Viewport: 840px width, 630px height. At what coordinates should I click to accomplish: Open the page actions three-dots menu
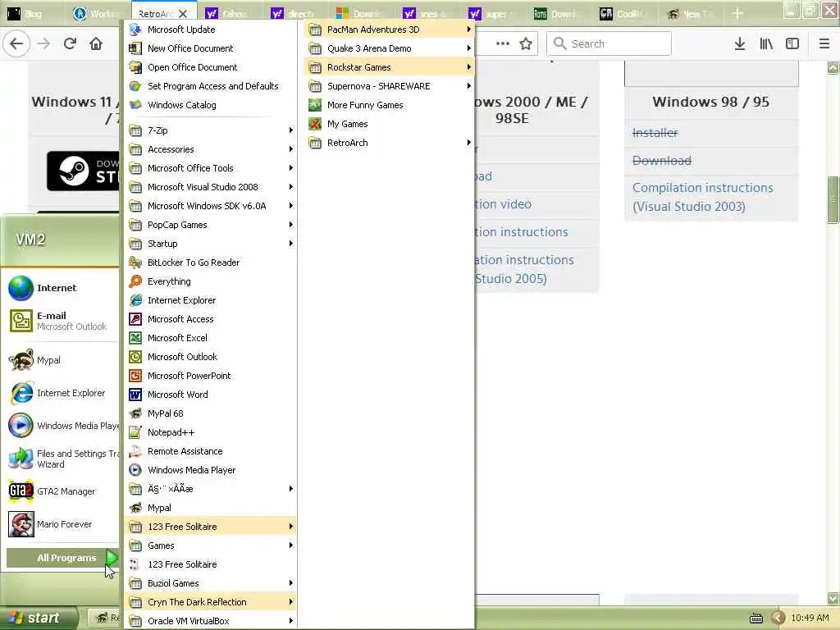pyautogui.click(x=503, y=43)
